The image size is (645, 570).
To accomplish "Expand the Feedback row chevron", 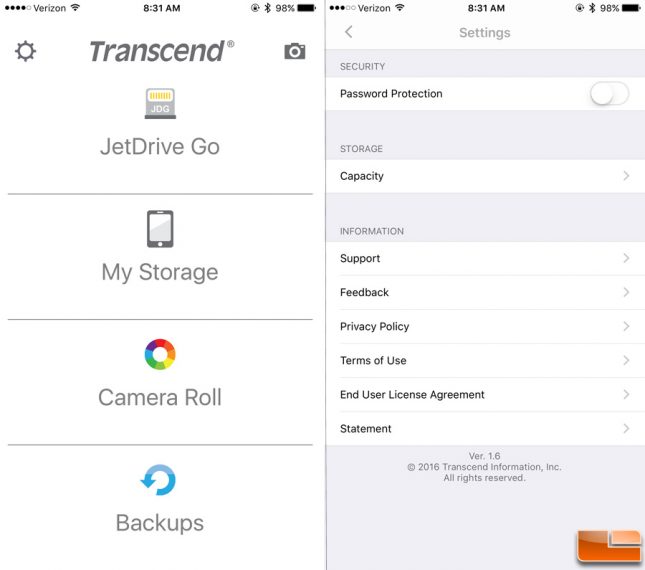I will click(x=626, y=292).
